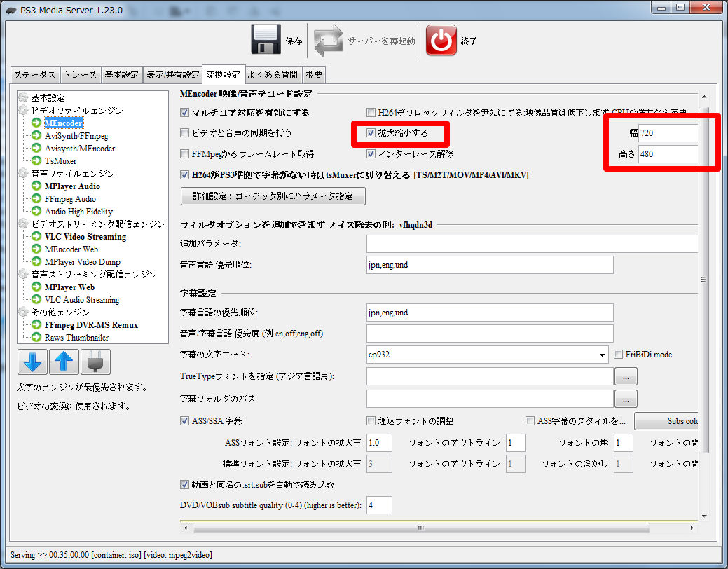The height and width of the screenshot is (569, 728).
Task: Switch to the トレース tab
Action: [x=81, y=75]
